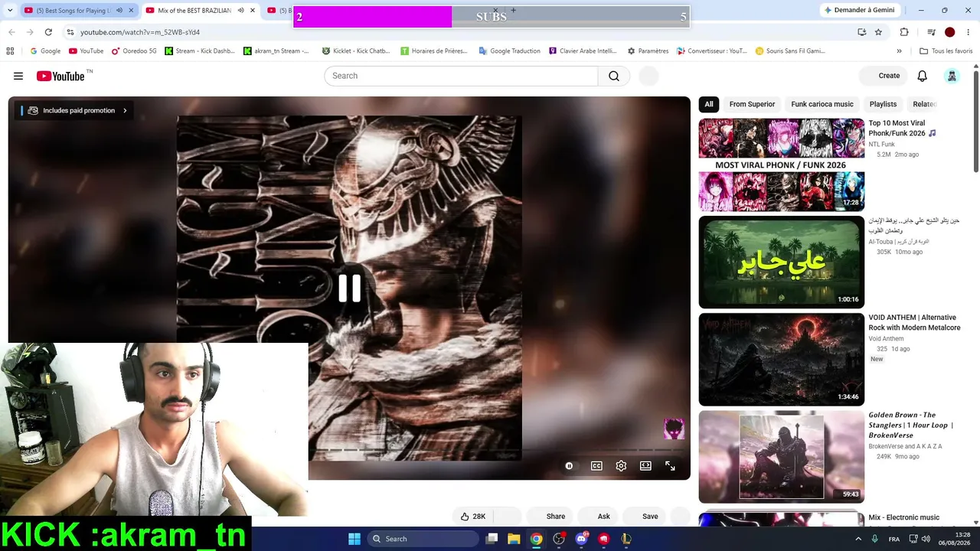Viewport: 980px width, 551px height.
Task: Open the Horaires de Prières bookmark
Action: click(435, 51)
